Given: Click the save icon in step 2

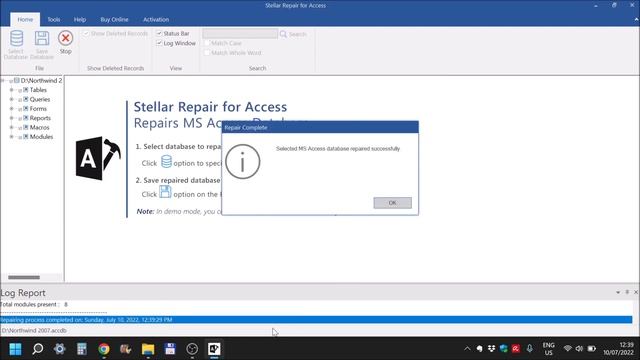Looking at the screenshot, I should click(x=165, y=191).
